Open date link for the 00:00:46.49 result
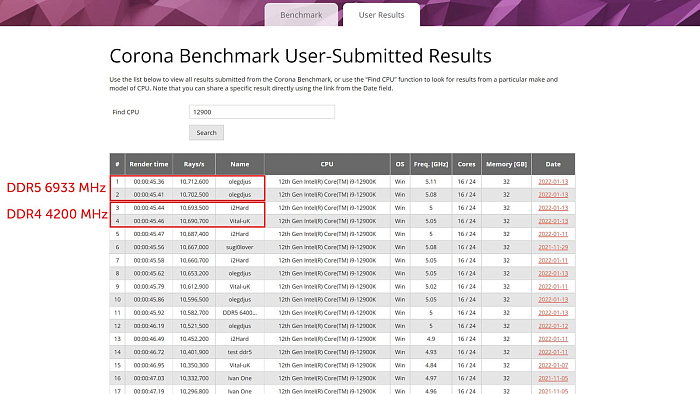Viewport: 700px width, 394px height. [553, 339]
